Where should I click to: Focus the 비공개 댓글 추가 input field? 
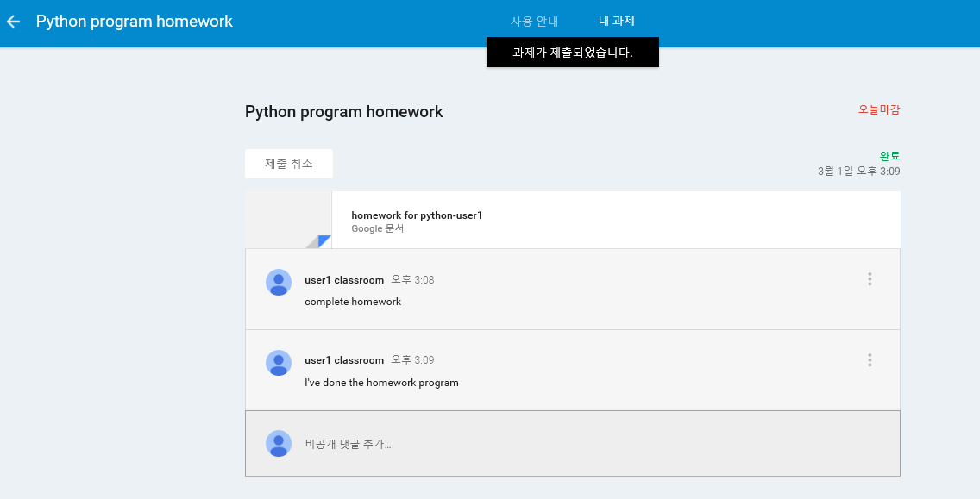573,444
